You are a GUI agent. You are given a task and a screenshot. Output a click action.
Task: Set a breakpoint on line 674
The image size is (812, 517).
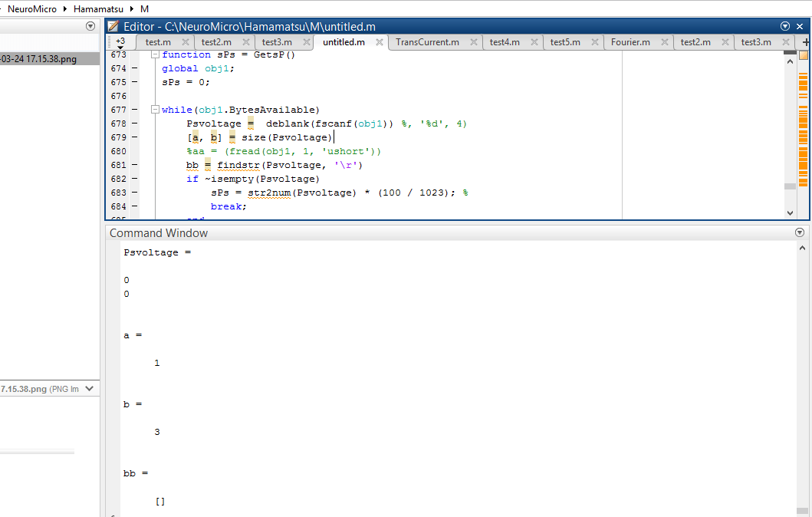point(135,68)
